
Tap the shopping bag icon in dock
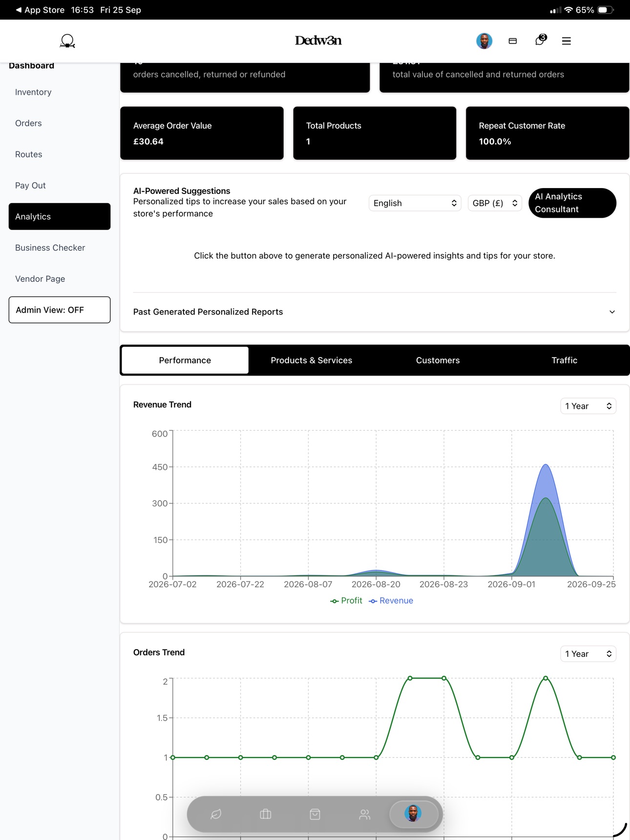315,814
